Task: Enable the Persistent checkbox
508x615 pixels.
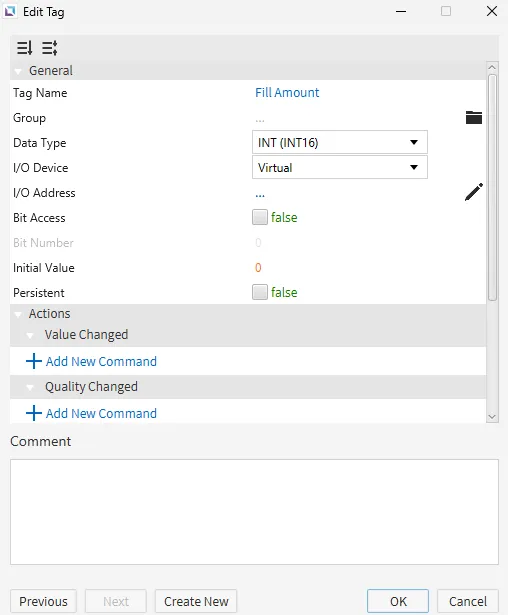Action: pos(260,292)
